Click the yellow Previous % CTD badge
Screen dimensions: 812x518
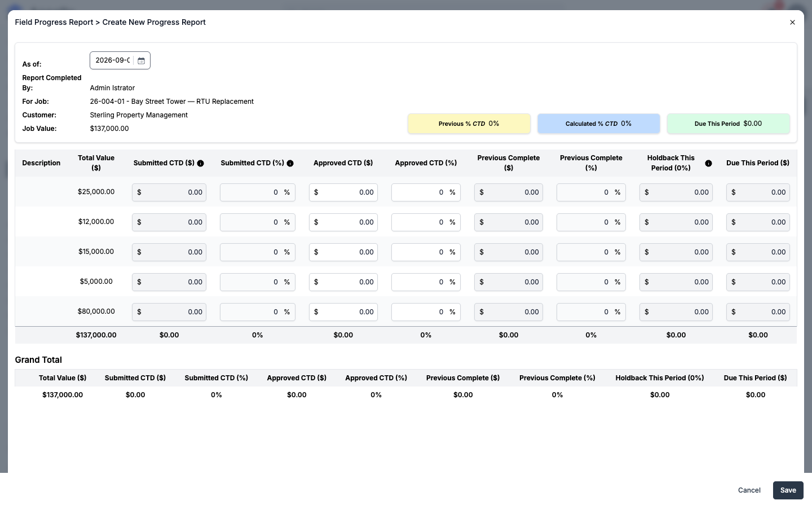pos(469,124)
